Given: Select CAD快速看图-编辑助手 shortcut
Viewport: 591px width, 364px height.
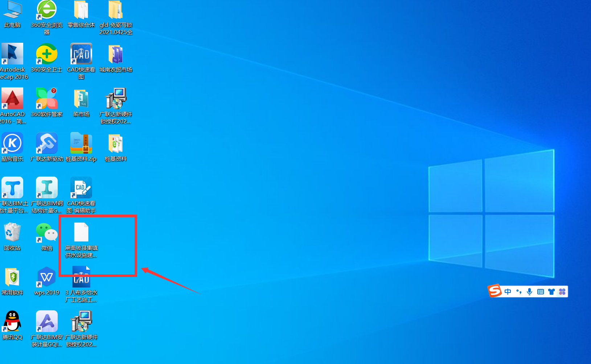Looking at the screenshot, I should point(81,195).
